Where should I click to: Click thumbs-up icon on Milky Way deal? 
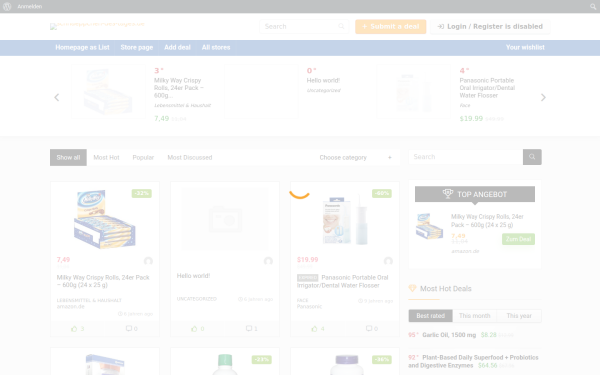coord(74,329)
